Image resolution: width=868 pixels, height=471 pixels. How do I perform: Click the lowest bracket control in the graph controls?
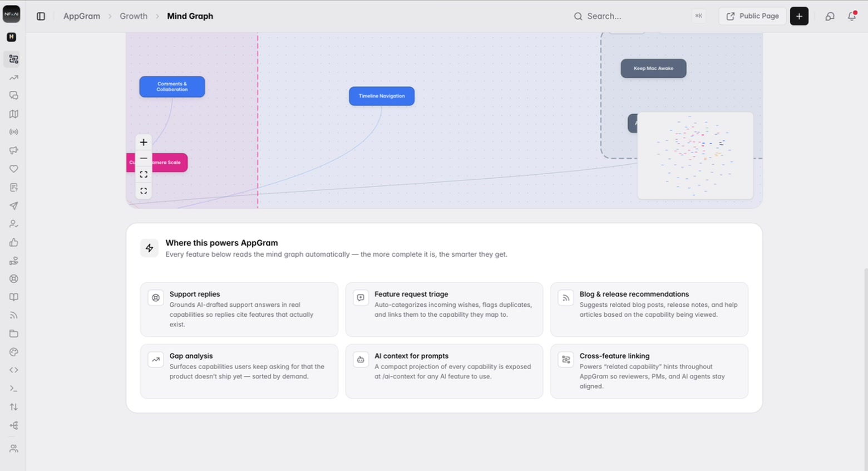coord(144,191)
